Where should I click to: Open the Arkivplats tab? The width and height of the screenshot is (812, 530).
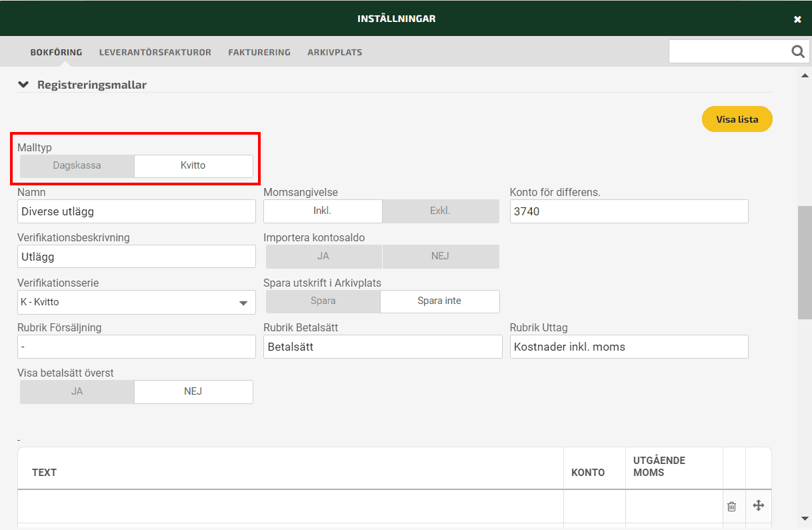pyautogui.click(x=335, y=52)
